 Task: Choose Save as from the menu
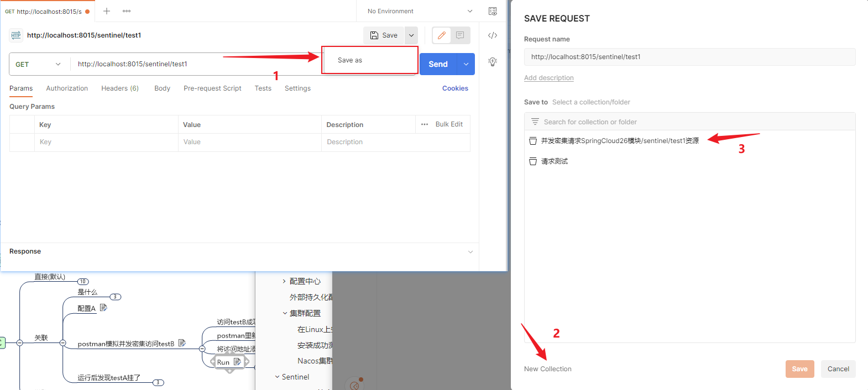[x=350, y=60]
